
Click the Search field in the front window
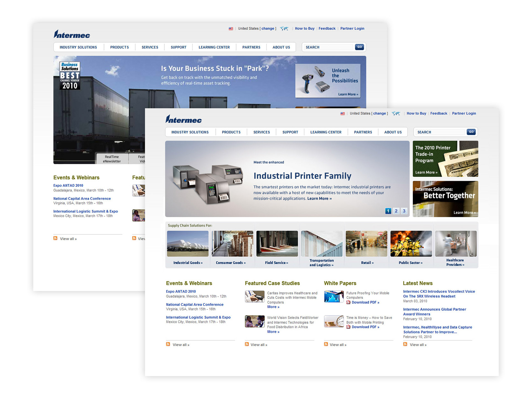click(x=440, y=132)
